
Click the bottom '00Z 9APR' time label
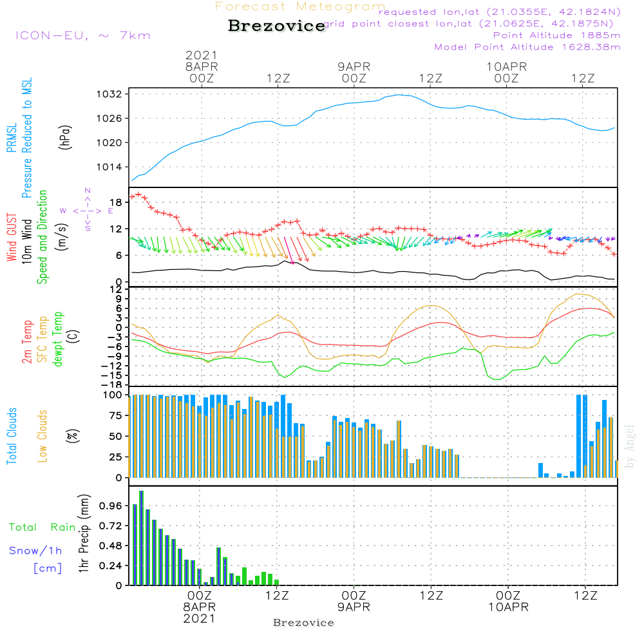354,601
